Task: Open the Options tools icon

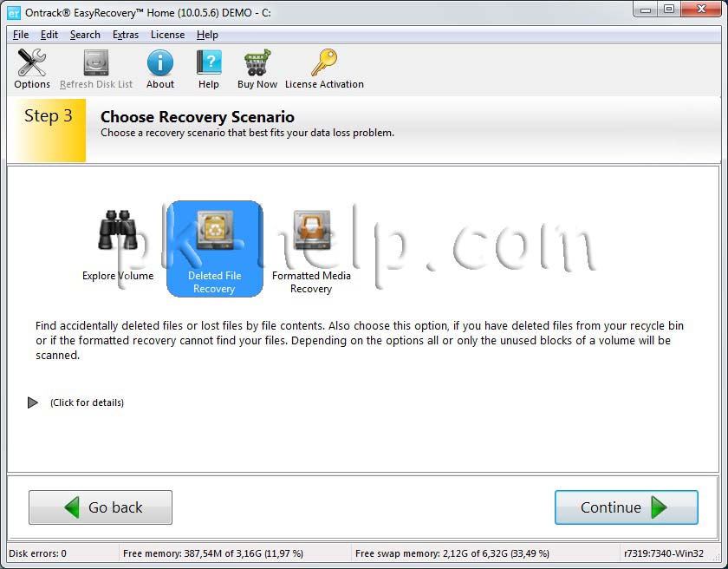Action: tap(31, 62)
